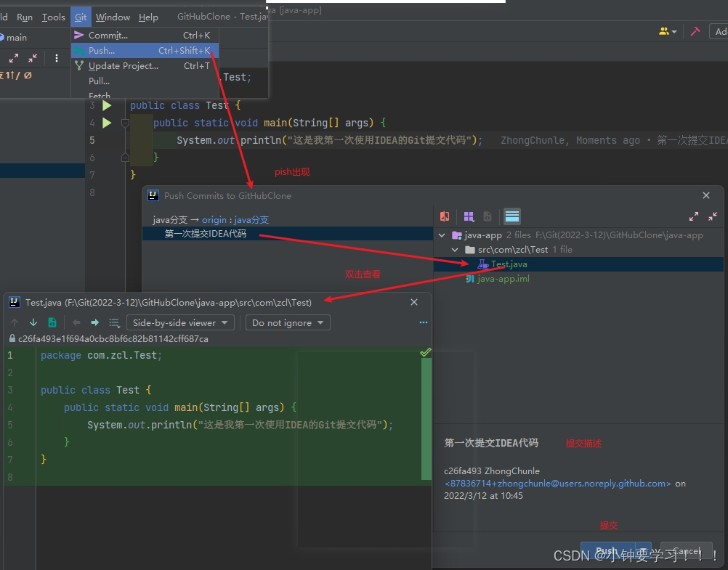
Task: Click the commit message heading '第一次提交IDEA代码' in details
Action: point(491,443)
